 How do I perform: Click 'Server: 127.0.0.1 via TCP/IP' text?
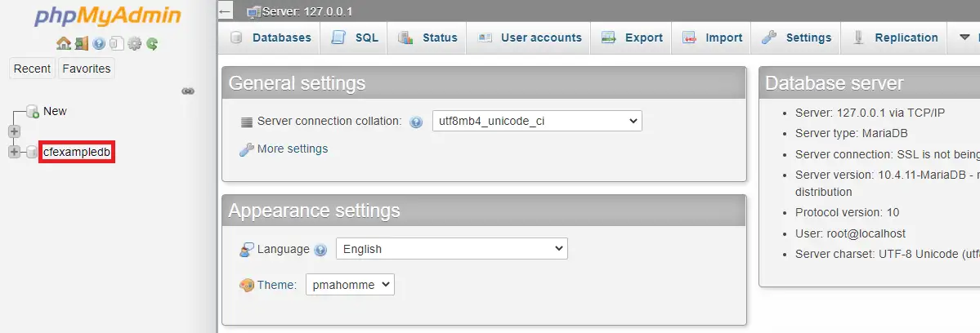(x=870, y=113)
